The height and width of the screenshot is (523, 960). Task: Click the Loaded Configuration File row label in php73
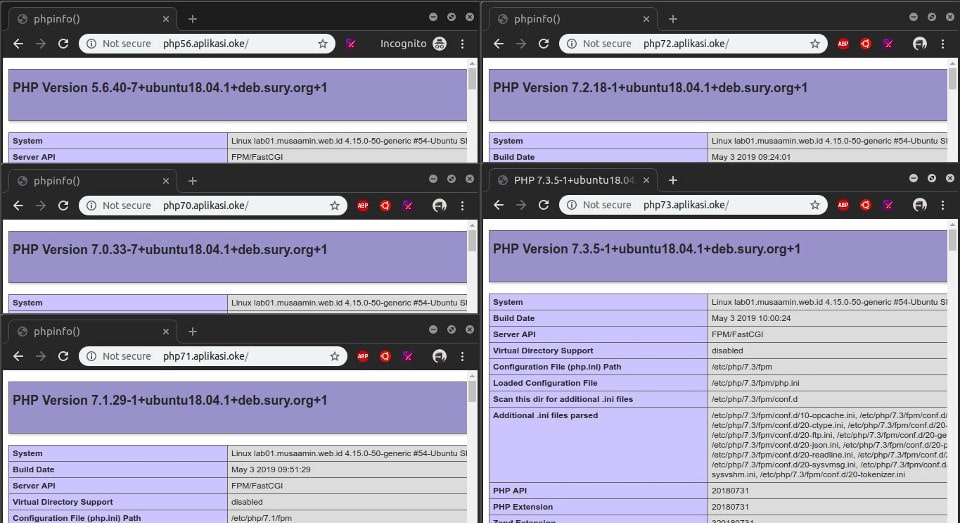[545, 383]
